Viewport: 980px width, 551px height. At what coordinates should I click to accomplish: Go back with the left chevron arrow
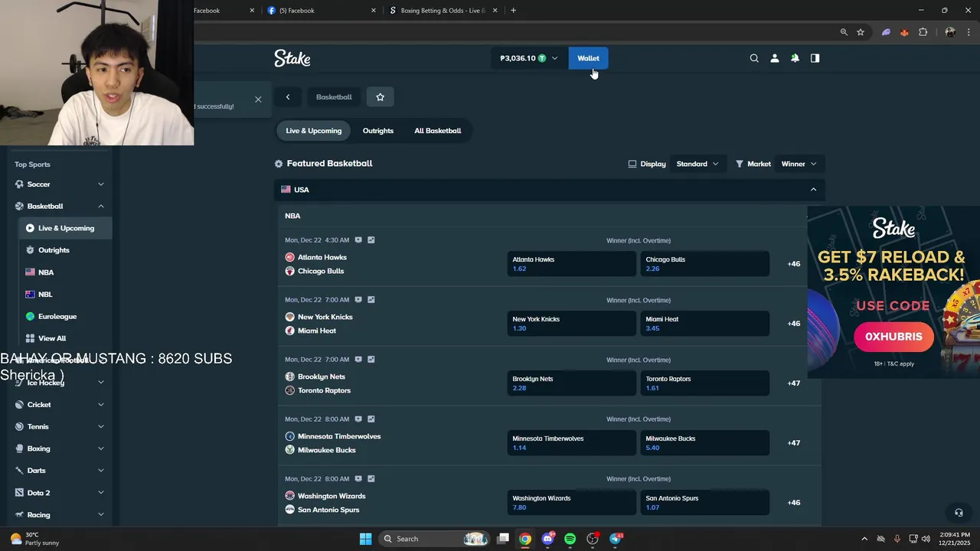tap(288, 97)
